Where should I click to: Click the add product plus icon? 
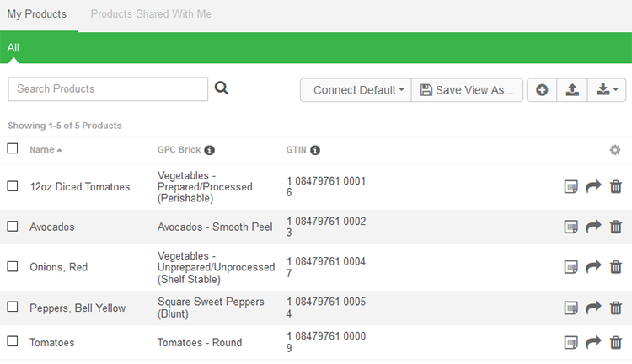click(x=542, y=90)
